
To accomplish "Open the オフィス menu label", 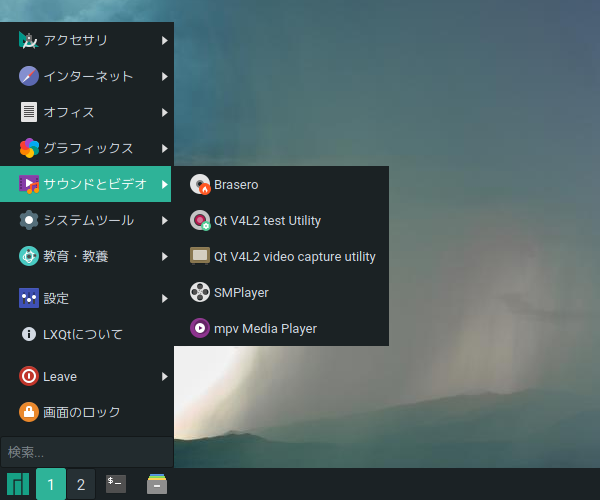I will click(68, 112).
